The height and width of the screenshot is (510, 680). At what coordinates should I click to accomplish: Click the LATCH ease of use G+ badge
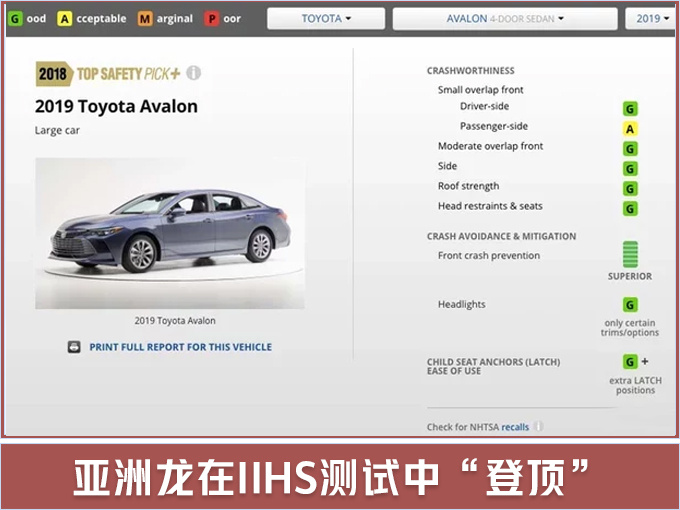click(x=636, y=361)
